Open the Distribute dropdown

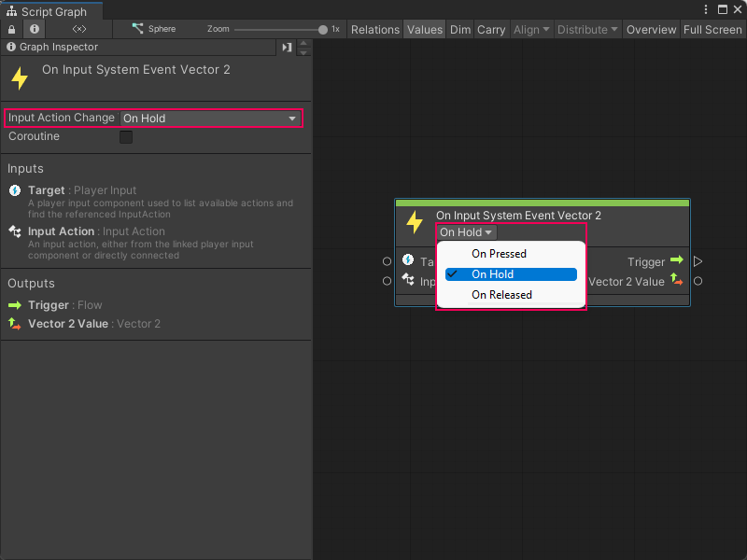tap(586, 29)
